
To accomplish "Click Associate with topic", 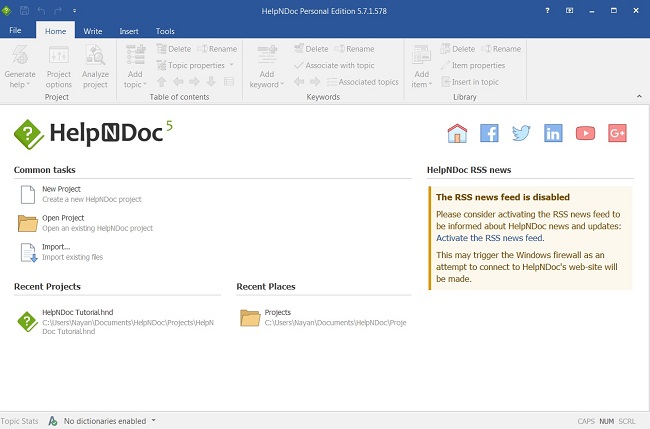I will tap(334, 65).
